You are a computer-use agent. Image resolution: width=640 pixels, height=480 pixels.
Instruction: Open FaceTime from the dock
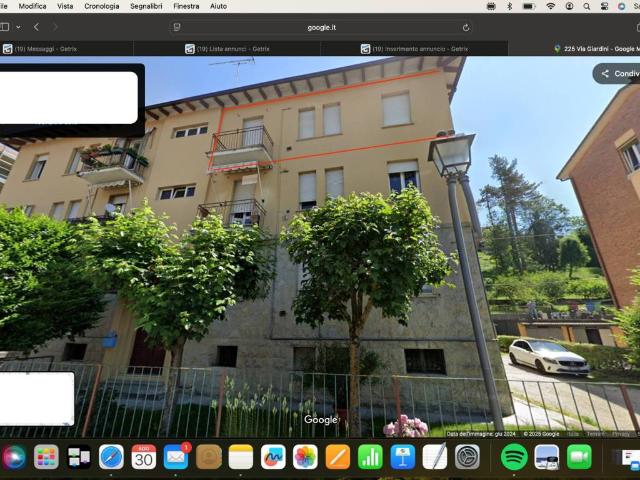pos(579,457)
